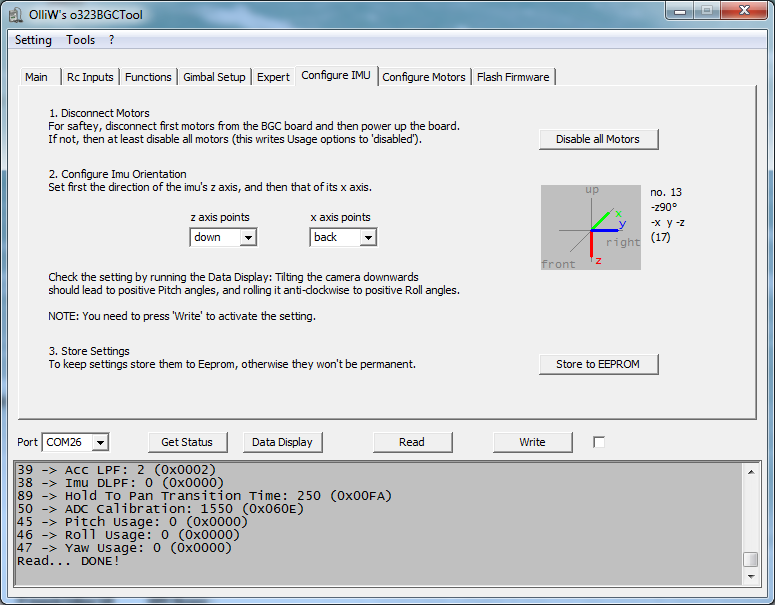
Task: Toggle the checkbox next to Write button
Action: click(x=599, y=442)
